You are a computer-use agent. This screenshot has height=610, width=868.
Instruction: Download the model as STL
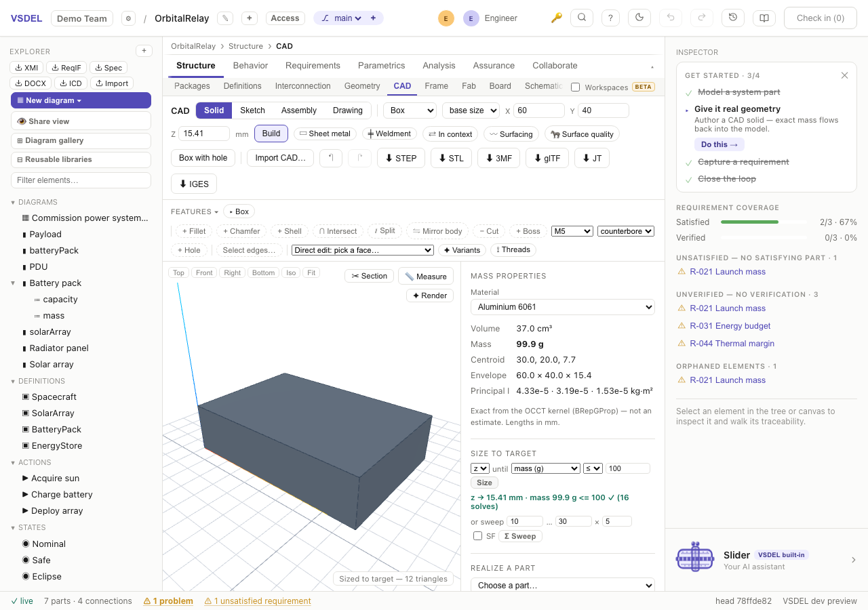[451, 158]
